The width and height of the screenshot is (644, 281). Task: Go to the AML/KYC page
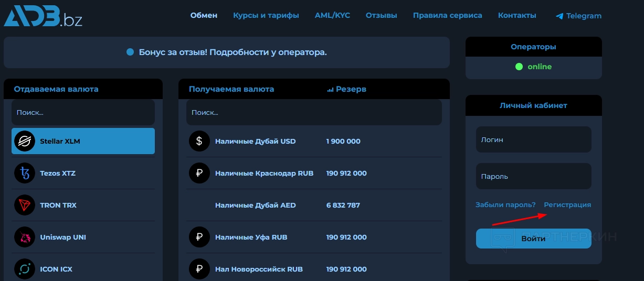(332, 15)
